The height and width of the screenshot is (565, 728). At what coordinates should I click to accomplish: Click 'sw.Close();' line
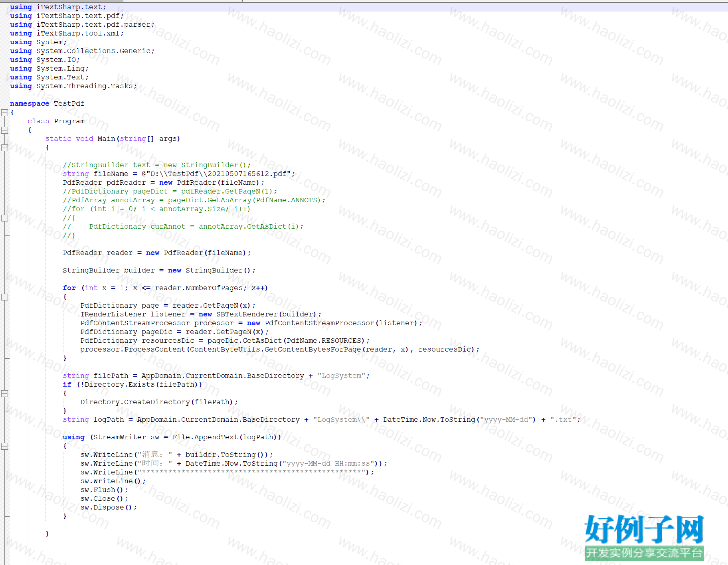point(104,499)
